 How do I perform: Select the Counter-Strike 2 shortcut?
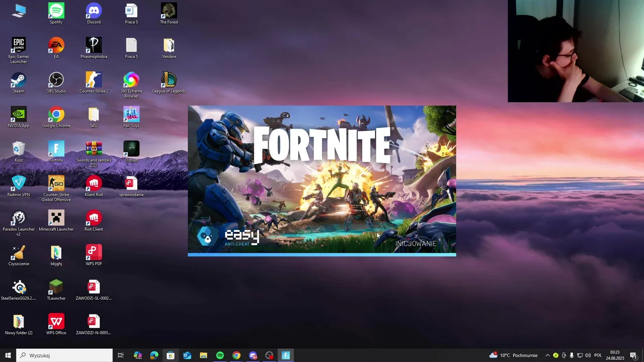pyautogui.click(x=94, y=82)
